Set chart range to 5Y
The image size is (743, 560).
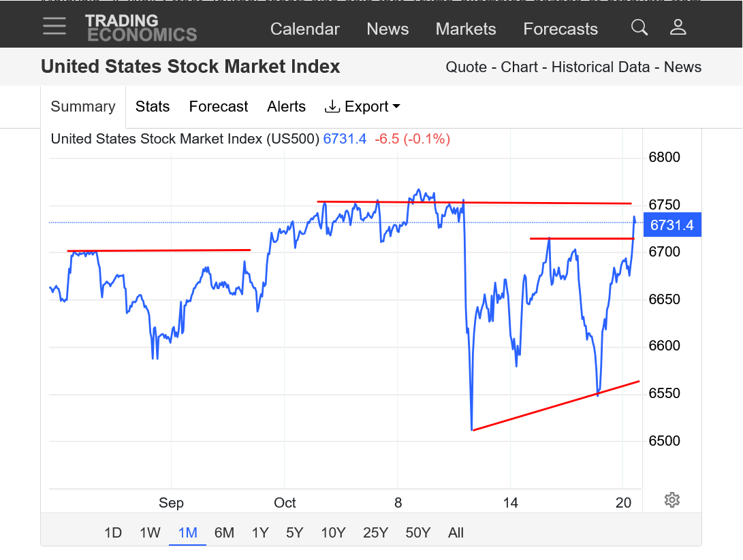294,533
